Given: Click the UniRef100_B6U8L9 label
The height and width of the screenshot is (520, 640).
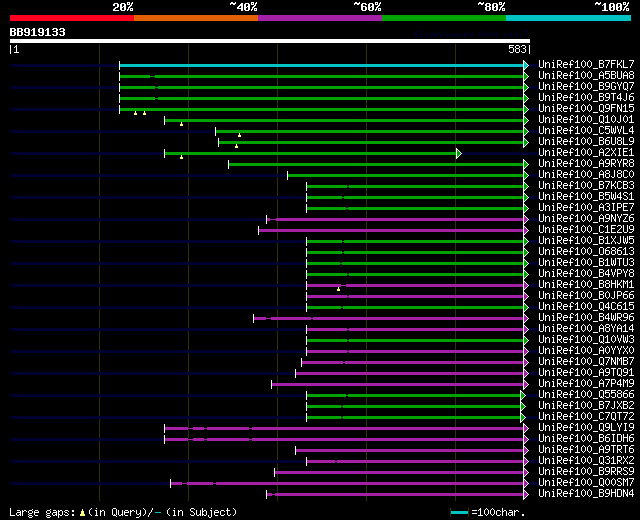Looking at the screenshot, I should pos(586,141).
